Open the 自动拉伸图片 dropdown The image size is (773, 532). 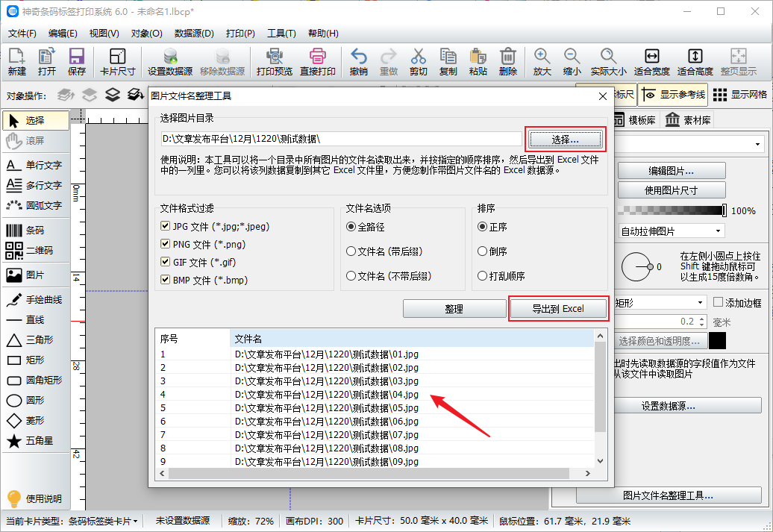[672, 231]
